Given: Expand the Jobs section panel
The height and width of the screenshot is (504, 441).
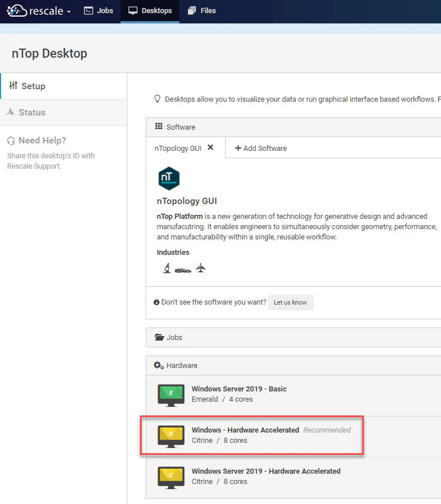Looking at the screenshot, I should point(294,338).
